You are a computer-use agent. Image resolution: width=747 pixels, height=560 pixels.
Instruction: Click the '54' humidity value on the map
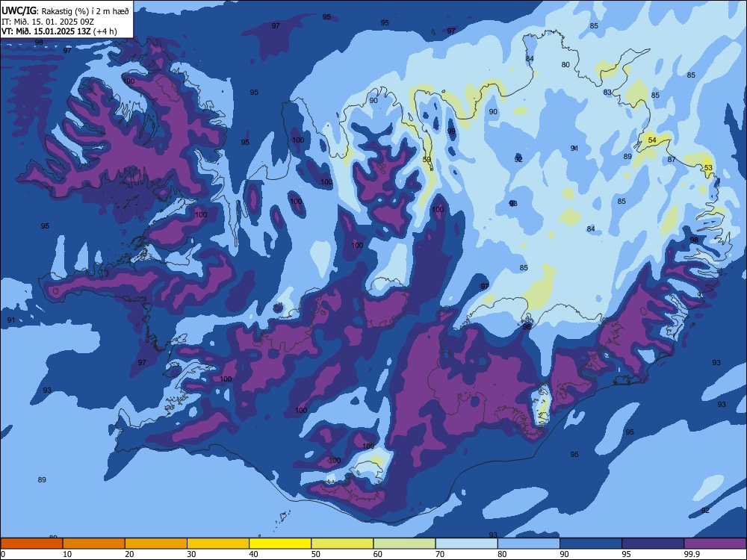(652, 140)
